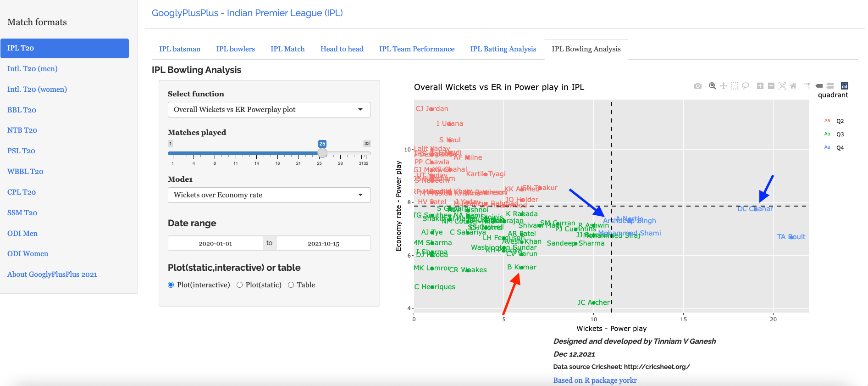Click the Autoscale plot icon
Screen dimensions: 868x386
(x=782, y=86)
